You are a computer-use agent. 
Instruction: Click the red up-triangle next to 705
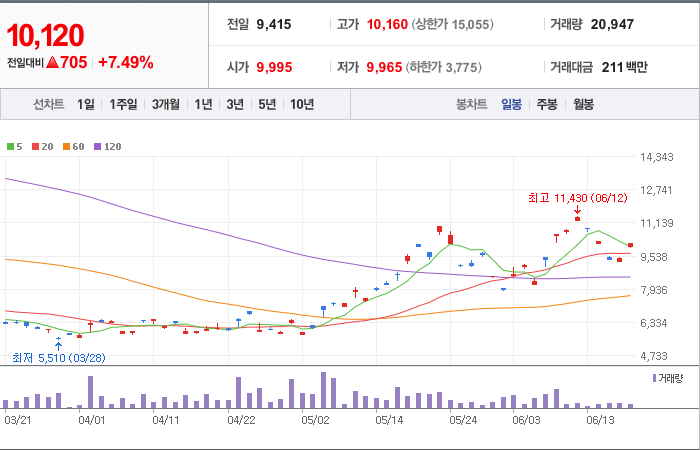click(52, 63)
